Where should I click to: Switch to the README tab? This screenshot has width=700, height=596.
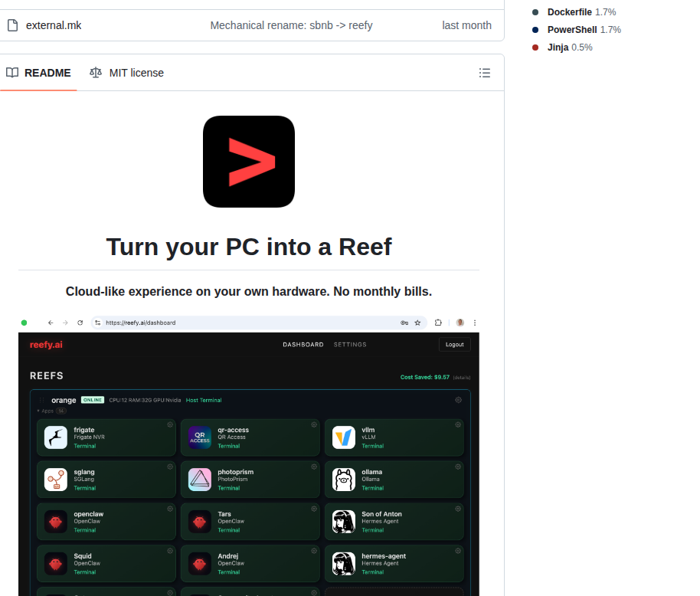coord(38,73)
